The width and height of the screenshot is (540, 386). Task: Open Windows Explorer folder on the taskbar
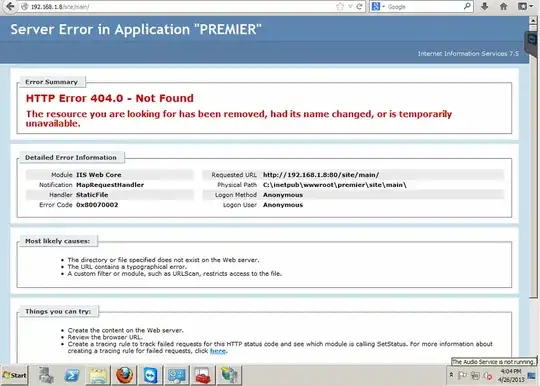[98, 375]
